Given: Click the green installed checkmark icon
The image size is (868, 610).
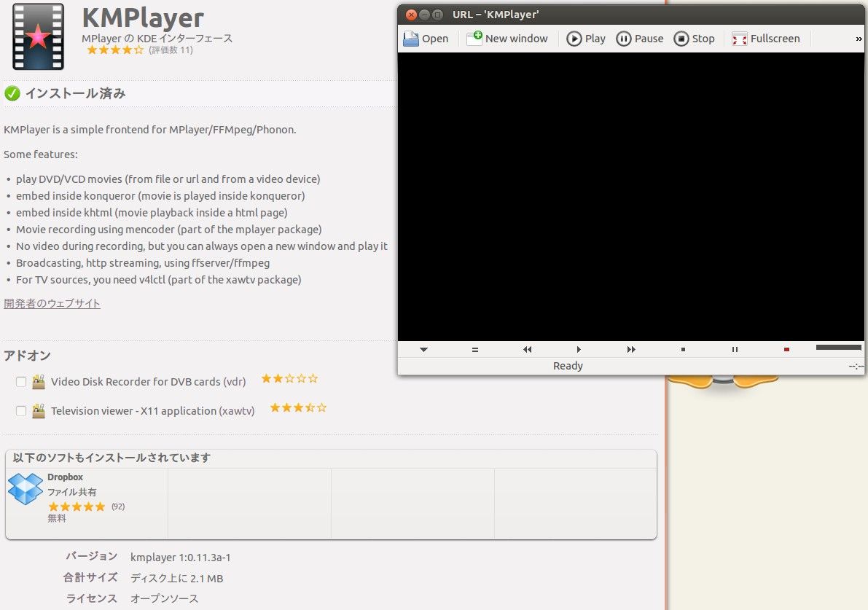Looking at the screenshot, I should 12,93.
